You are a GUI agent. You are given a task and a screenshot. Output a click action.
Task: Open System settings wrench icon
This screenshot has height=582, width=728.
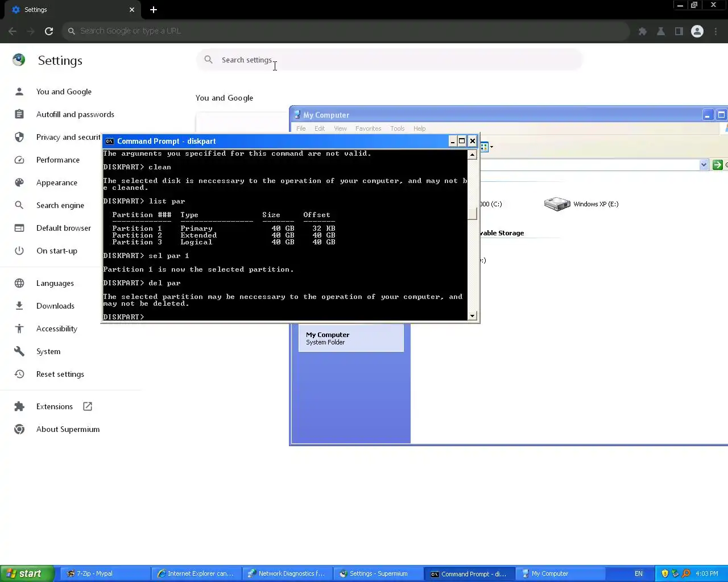(x=19, y=351)
